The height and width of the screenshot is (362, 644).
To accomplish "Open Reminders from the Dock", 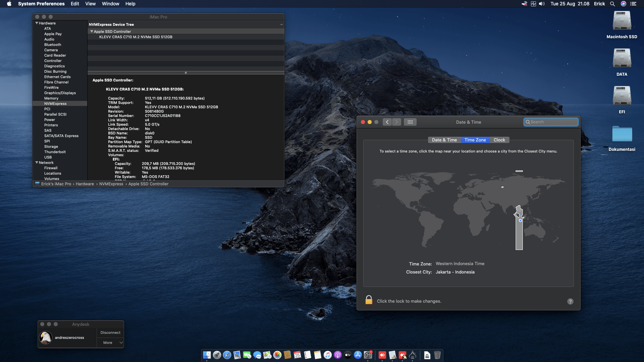I will point(308,355).
